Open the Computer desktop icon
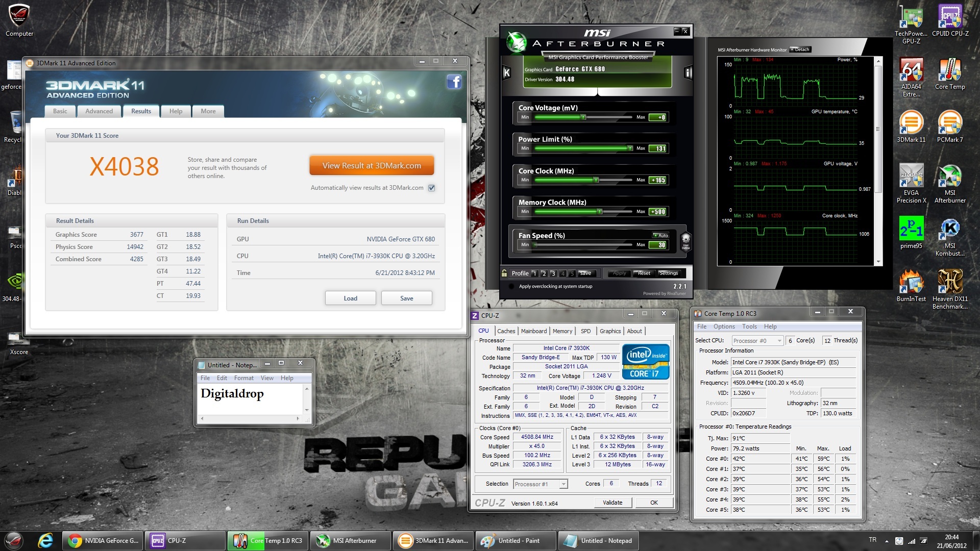The height and width of the screenshot is (551, 980). coord(19,21)
